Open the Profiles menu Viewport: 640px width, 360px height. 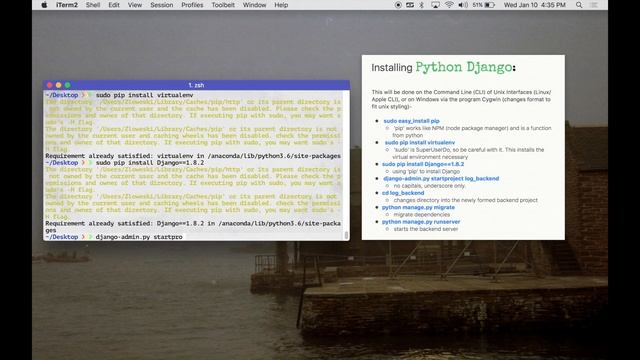tap(192, 5)
